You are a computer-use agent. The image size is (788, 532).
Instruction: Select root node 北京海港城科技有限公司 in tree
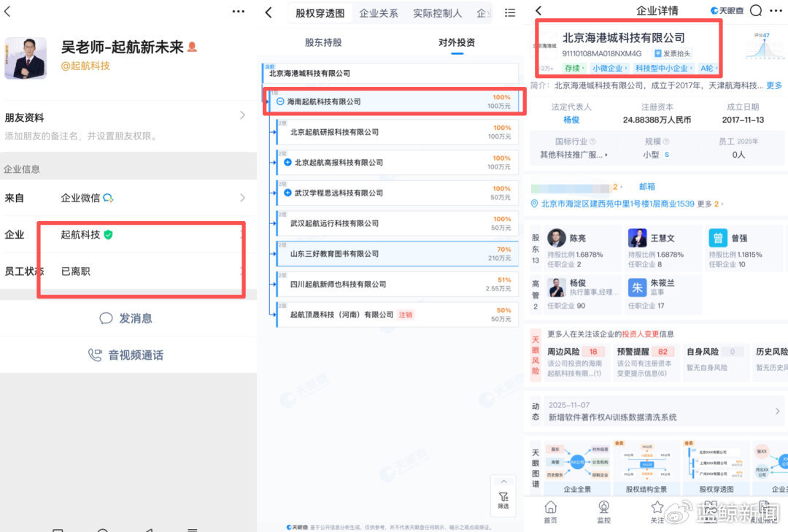390,74
